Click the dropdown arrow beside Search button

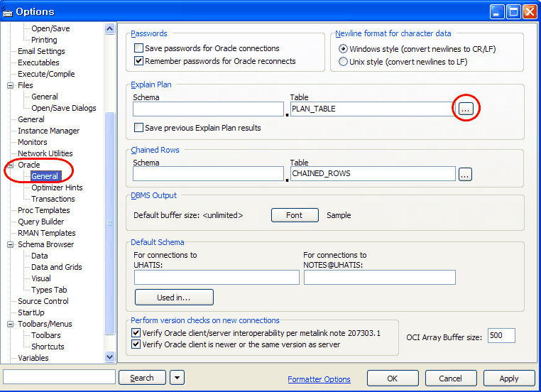[177, 378]
